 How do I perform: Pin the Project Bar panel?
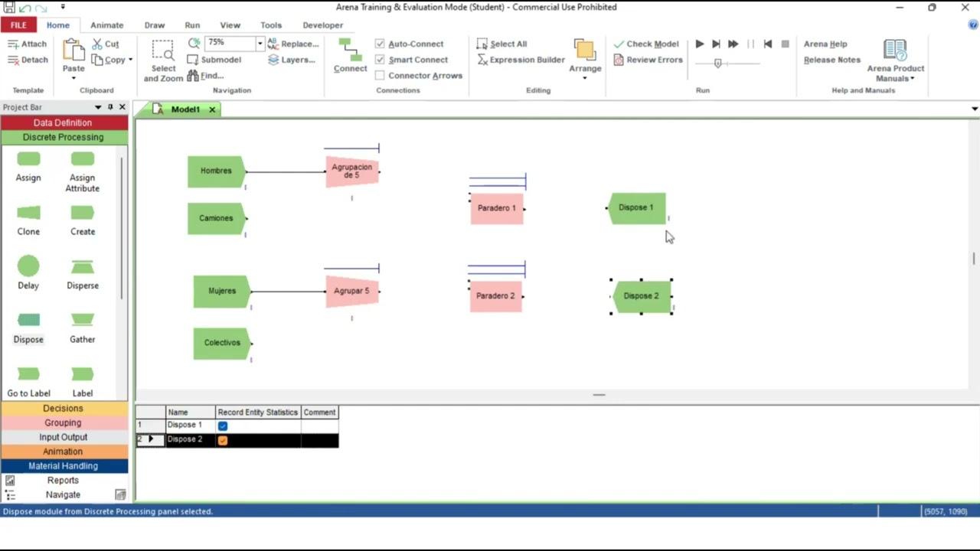tap(110, 107)
